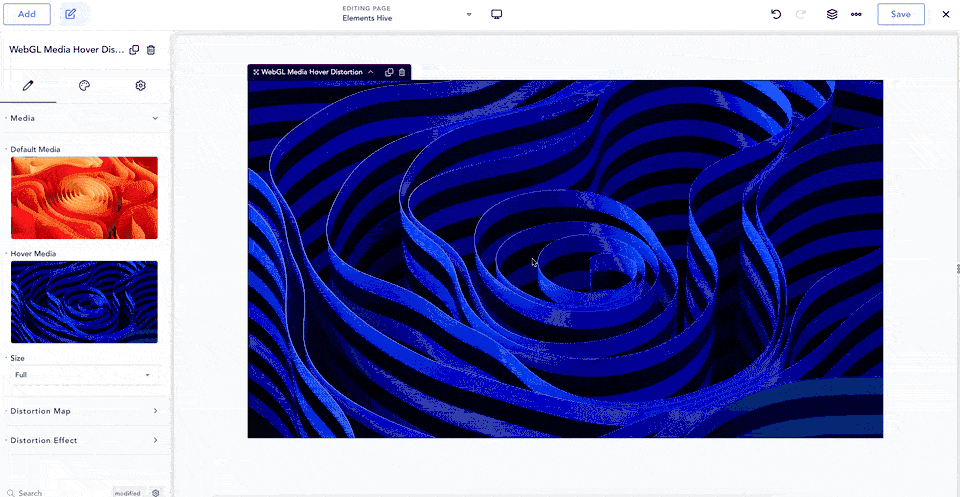
Task: Choose the orange Default Media image
Action: click(x=84, y=198)
